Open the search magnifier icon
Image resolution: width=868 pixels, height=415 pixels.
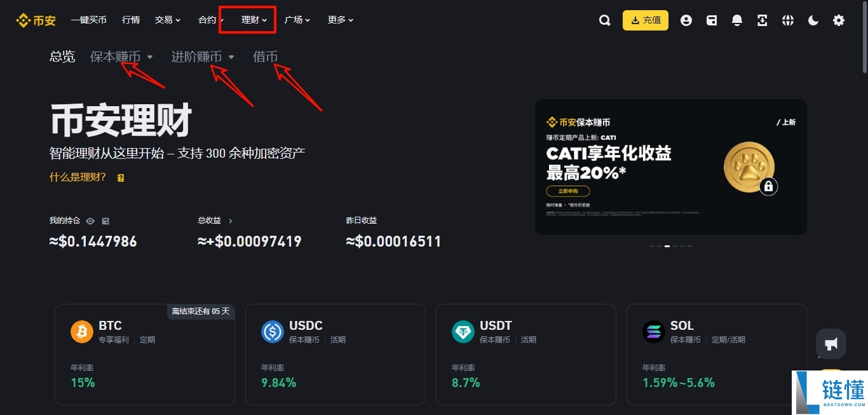coord(605,20)
